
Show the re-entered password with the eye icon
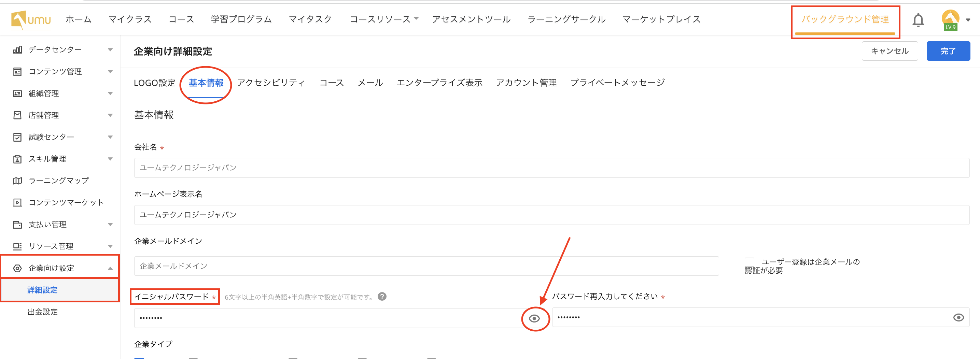959,318
